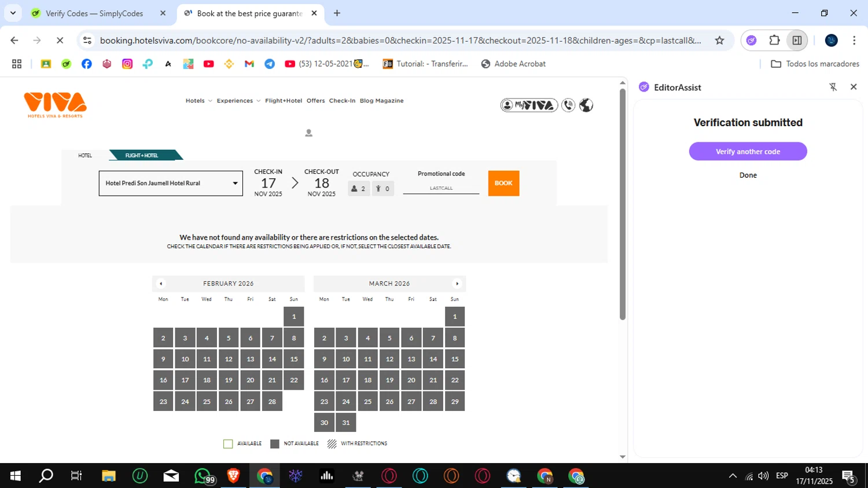This screenshot has height=488, width=868.
Task: Open the check-in date picker
Action: tap(268, 183)
